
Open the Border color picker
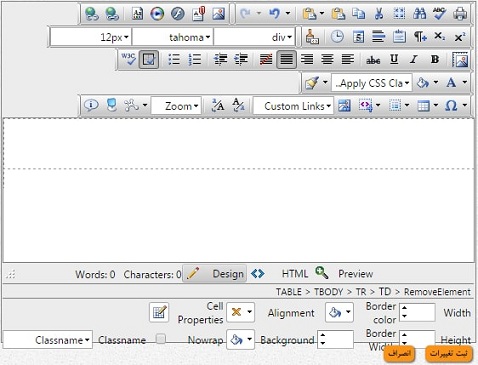339,312
